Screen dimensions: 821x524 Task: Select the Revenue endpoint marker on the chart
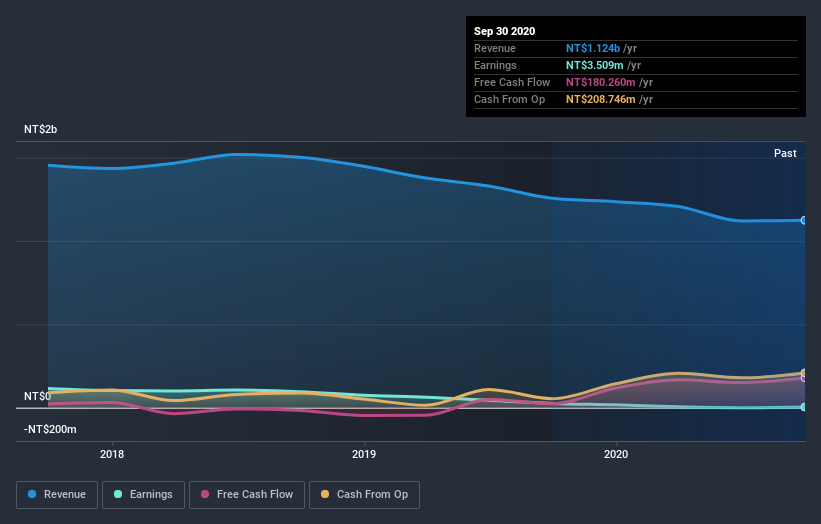click(804, 220)
